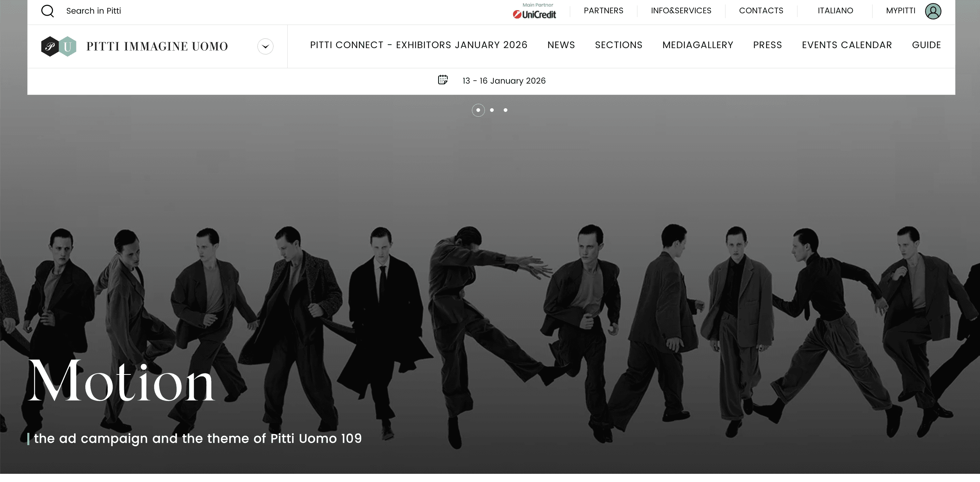Expand the Pitti Immagine Uomo fair dropdown
This screenshot has width=980, height=482.
[x=265, y=46]
